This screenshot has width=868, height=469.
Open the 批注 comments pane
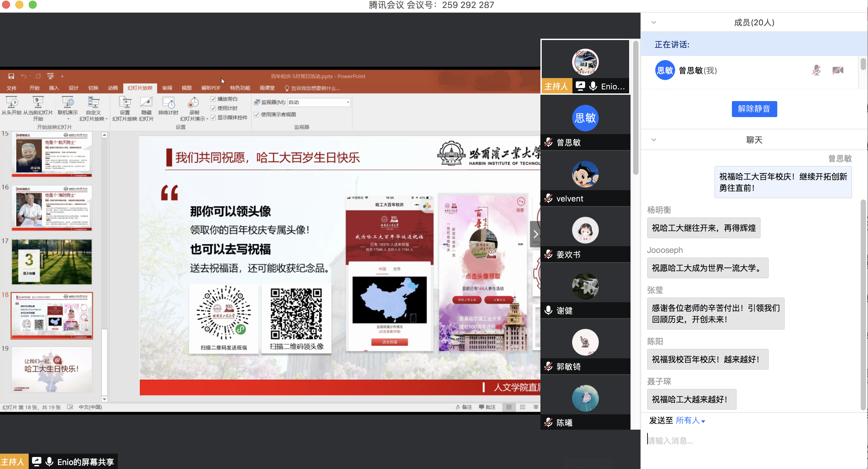pyautogui.click(x=487, y=407)
